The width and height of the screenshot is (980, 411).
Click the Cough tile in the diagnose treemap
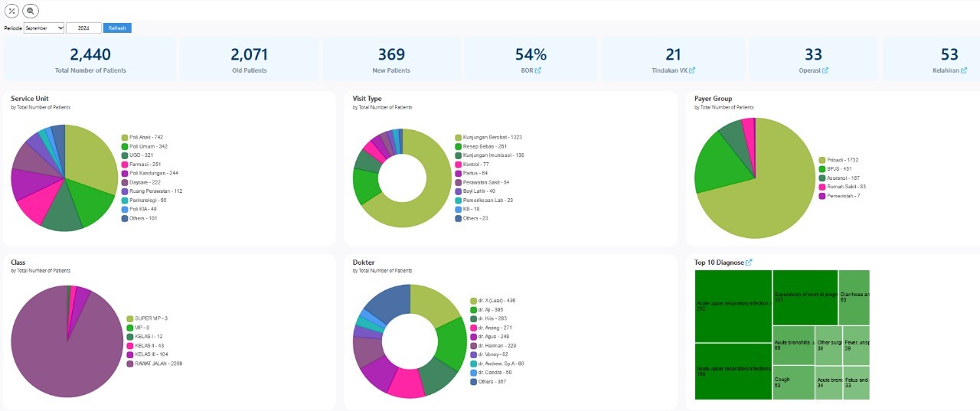click(792, 382)
